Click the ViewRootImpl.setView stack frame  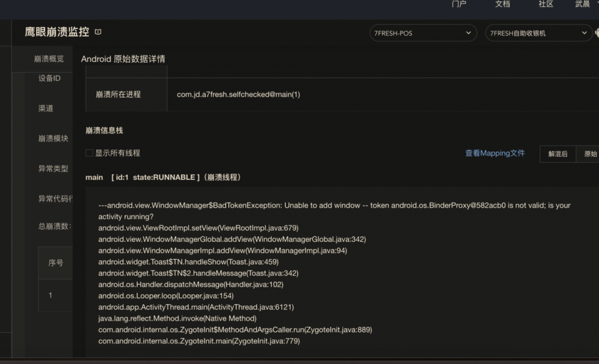point(198,228)
